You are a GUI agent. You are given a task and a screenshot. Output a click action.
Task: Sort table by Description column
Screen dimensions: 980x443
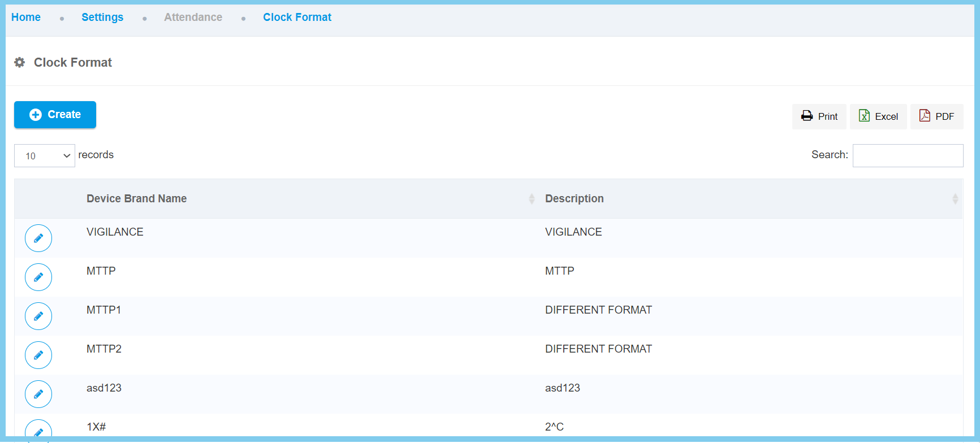(574, 199)
